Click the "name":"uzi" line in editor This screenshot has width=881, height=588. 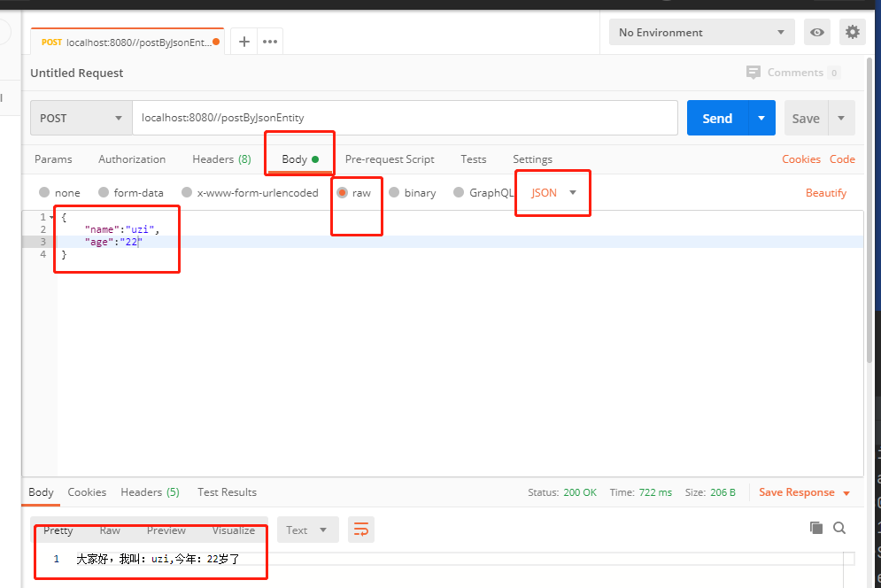(122, 229)
